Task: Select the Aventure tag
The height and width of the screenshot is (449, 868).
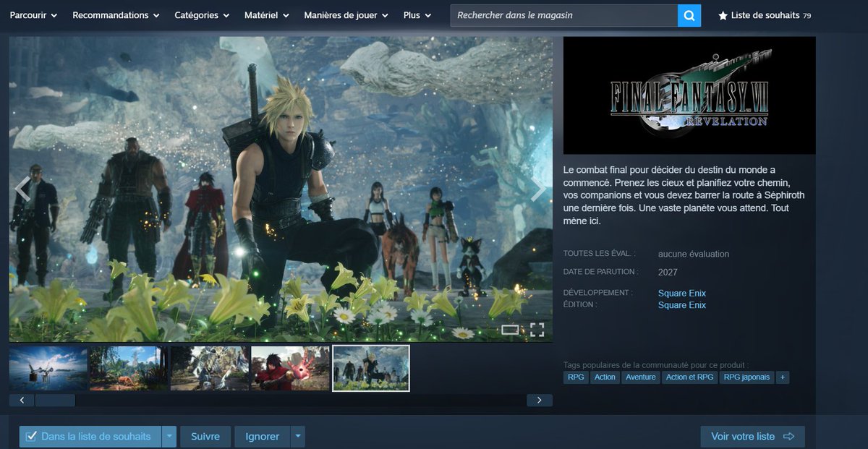Action: pos(641,377)
